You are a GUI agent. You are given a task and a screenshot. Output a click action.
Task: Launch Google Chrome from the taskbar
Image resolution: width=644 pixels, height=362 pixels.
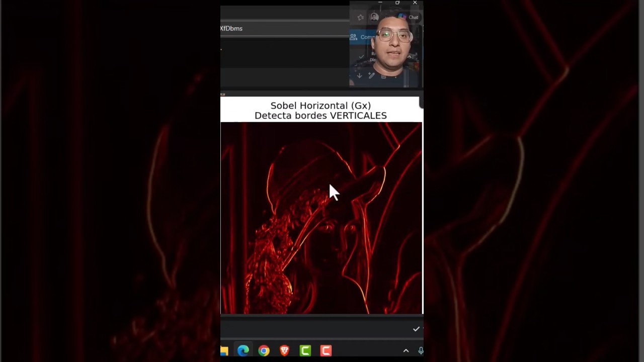click(x=264, y=350)
